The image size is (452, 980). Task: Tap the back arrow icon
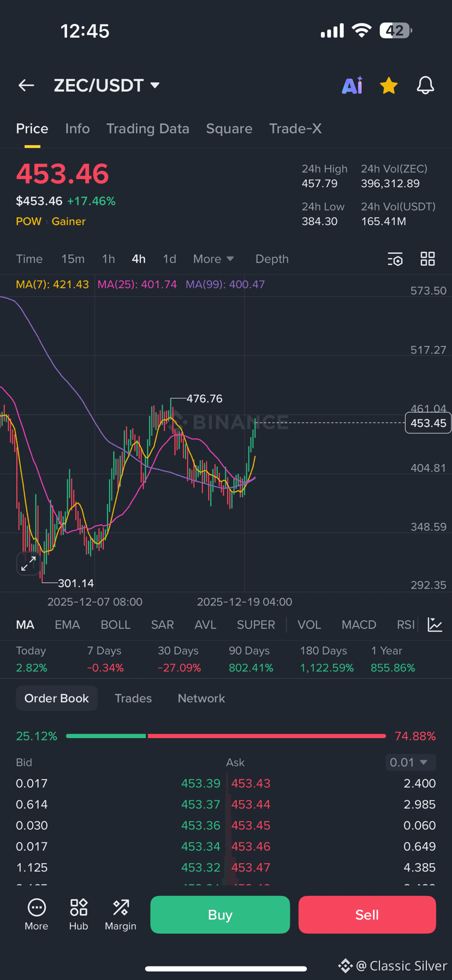pyautogui.click(x=26, y=85)
